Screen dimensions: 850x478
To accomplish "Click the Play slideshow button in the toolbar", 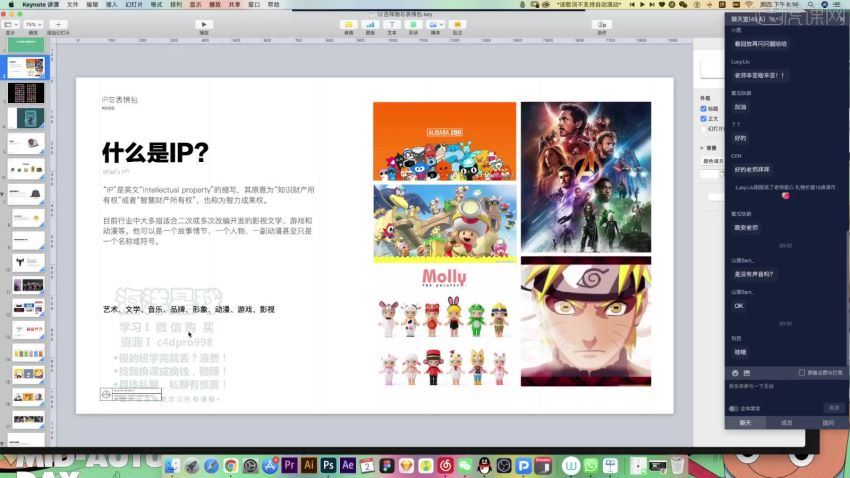I will click(x=204, y=24).
